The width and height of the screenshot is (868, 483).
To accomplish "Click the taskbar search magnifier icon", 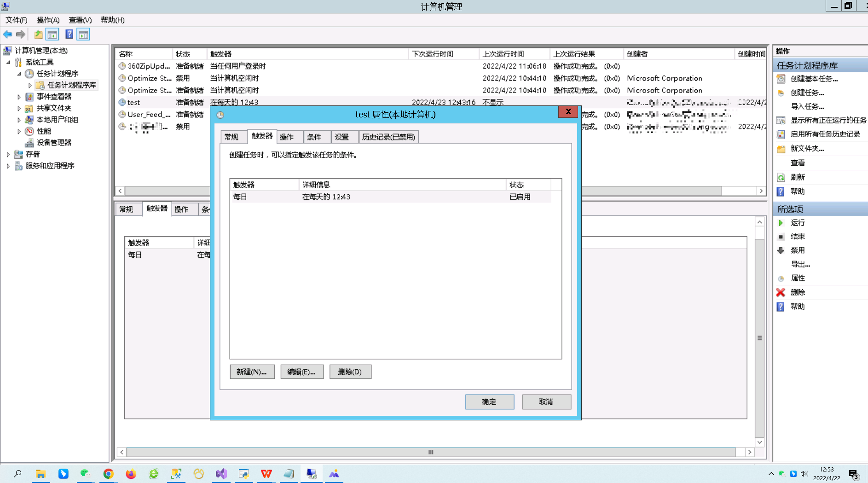I will click(x=17, y=473).
